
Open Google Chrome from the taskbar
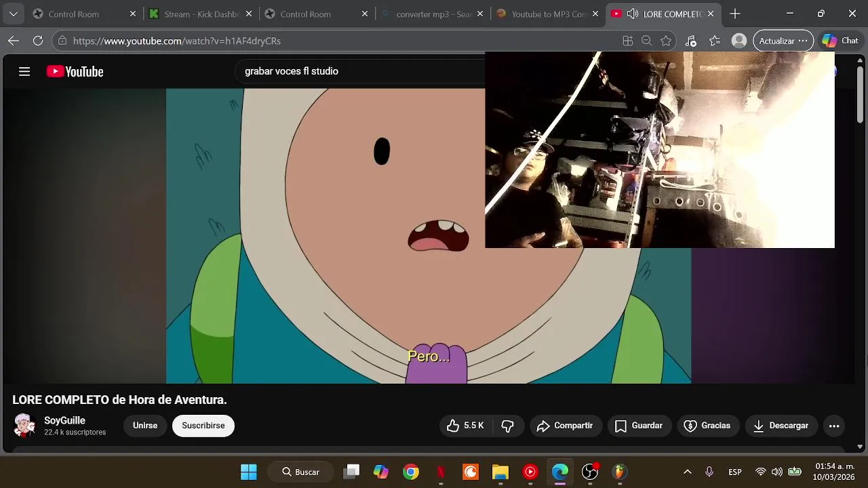411,472
